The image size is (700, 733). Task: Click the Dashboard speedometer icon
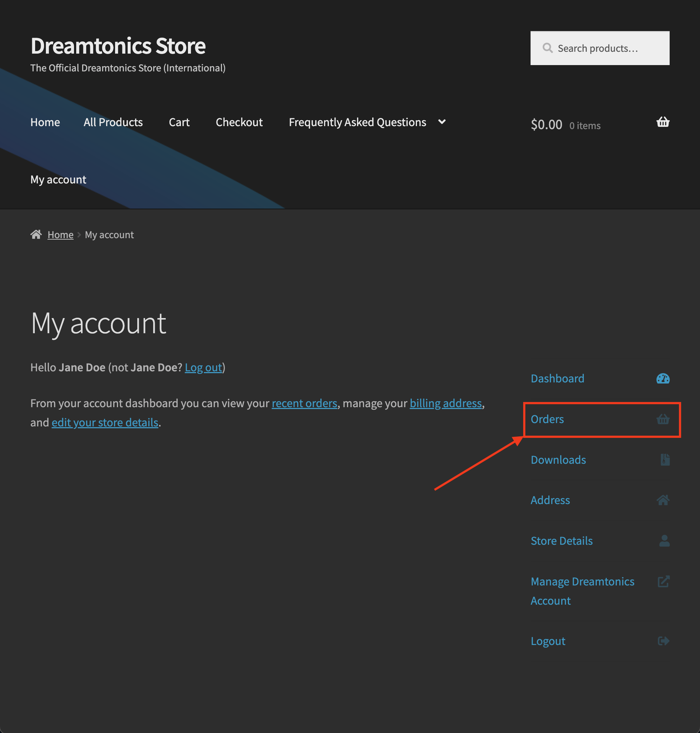[x=663, y=379]
